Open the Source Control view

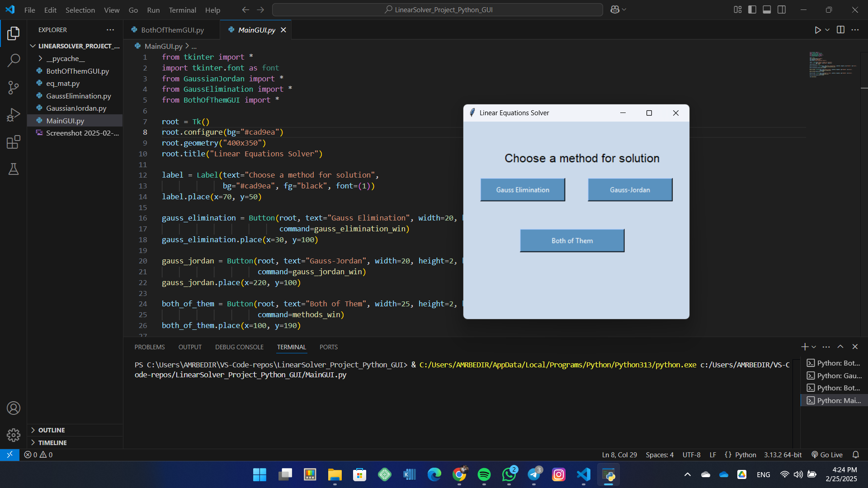tap(14, 88)
